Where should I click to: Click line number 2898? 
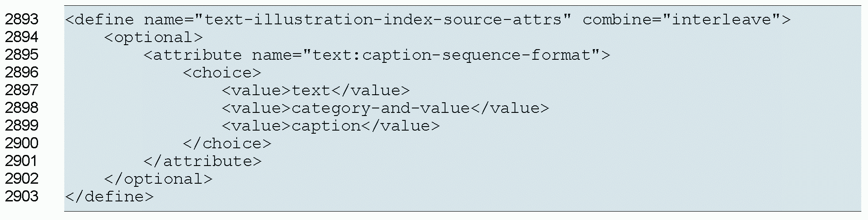22,108
